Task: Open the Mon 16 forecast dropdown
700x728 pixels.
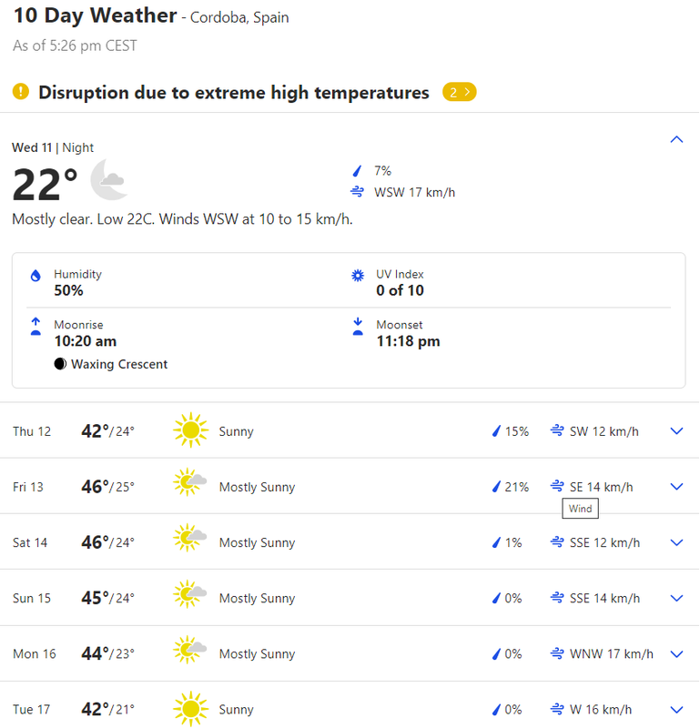Action: [676, 653]
